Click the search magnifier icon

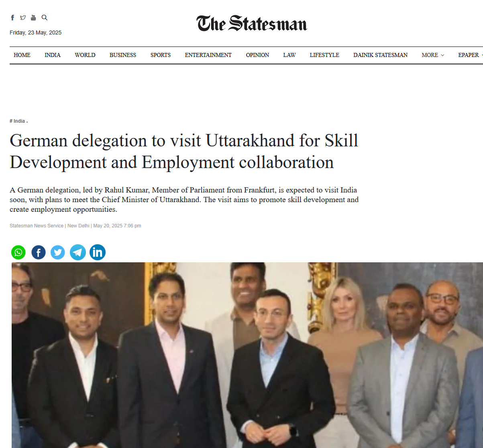pos(45,18)
